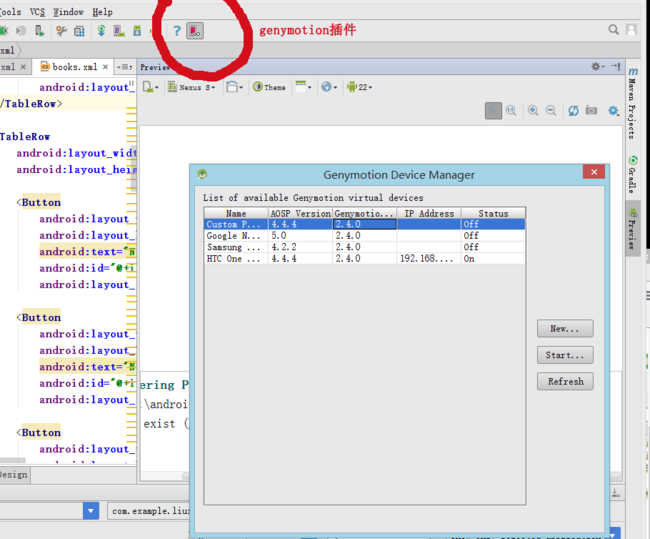Select the Samsung ... device row
The image size is (650, 539).
click(x=365, y=247)
